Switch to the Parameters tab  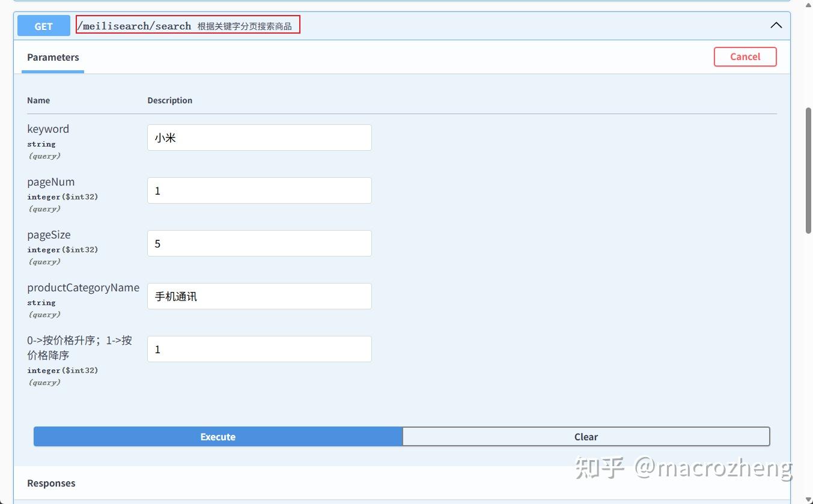(x=52, y=57)
